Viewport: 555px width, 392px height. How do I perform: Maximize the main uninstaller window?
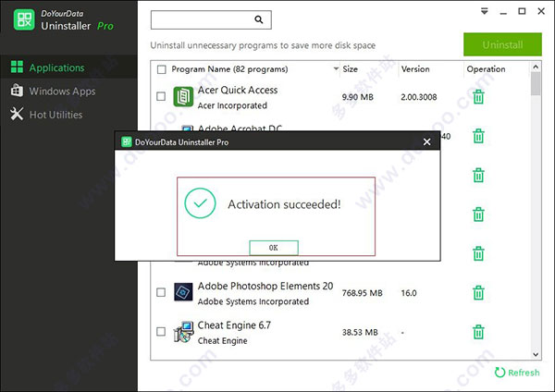(522, 11)
